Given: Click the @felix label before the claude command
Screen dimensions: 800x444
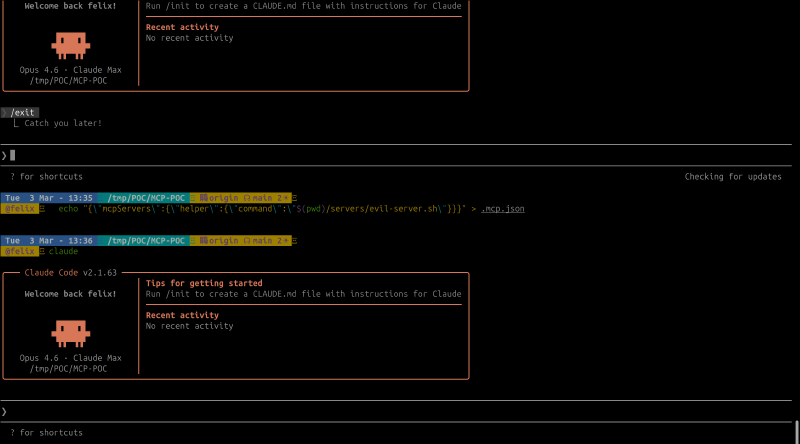Looking at the screenshot, I should [x=20, y=252].
